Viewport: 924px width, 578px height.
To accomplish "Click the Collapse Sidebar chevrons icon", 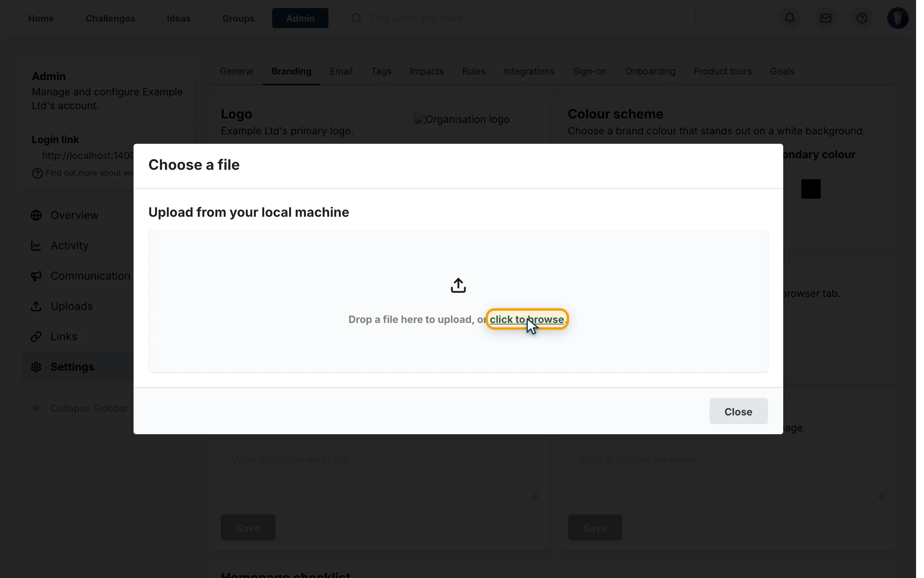I will pos(36,408).
